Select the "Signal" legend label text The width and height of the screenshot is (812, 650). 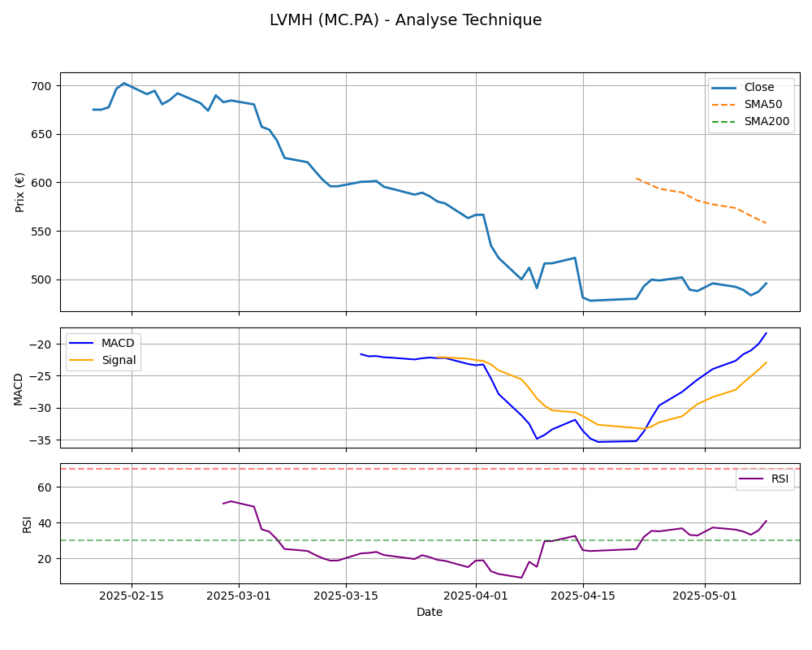pos(119,360)
